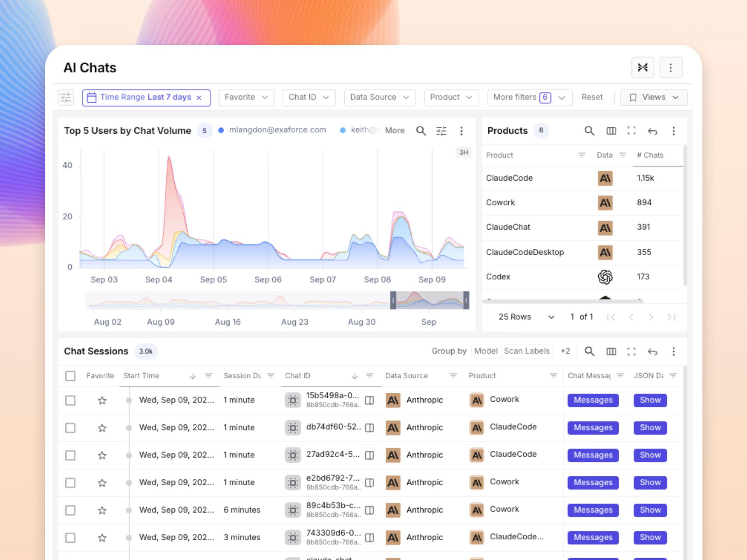The image size is (747, 560).
Task: Expand the +2 additional group-by options
Action: 565,351
